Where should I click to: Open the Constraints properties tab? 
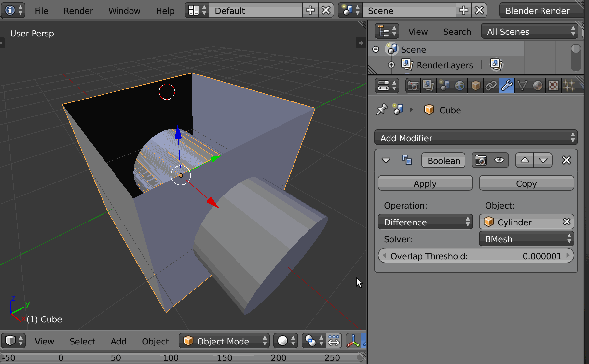491,85
